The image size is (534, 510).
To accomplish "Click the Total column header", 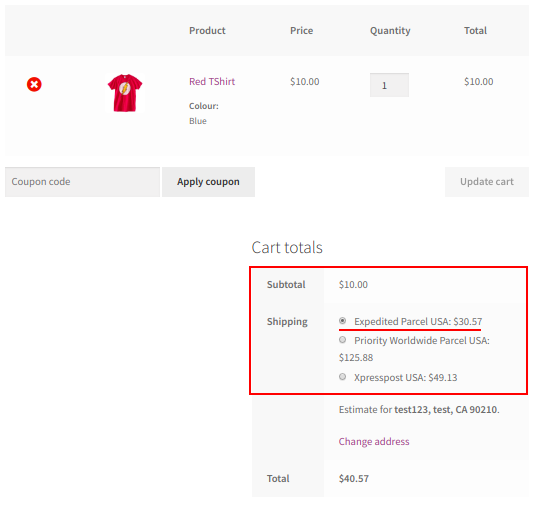I will [475, 31].
